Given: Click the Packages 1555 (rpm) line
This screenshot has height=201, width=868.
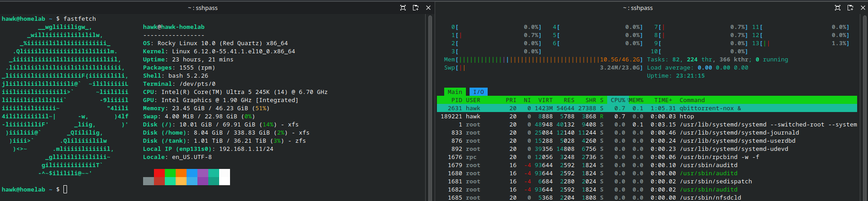Looking at the screenshot, I should coord(179,67).
